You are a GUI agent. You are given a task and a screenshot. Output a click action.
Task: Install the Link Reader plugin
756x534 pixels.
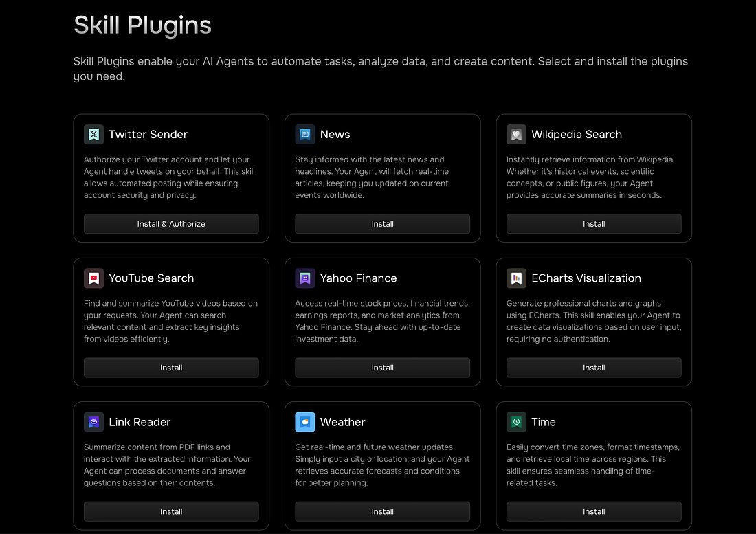pyautogui.click(x=171, y=511)
